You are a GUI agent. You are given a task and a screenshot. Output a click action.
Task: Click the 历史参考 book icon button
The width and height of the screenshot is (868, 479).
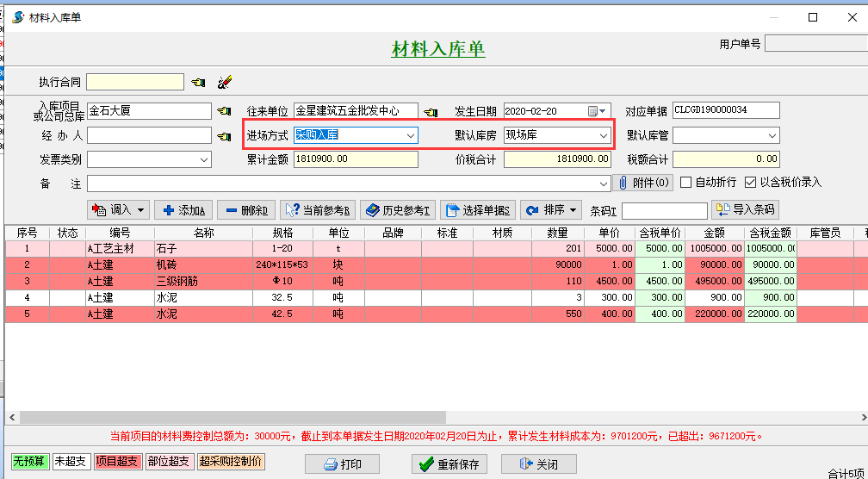[398, 210]
